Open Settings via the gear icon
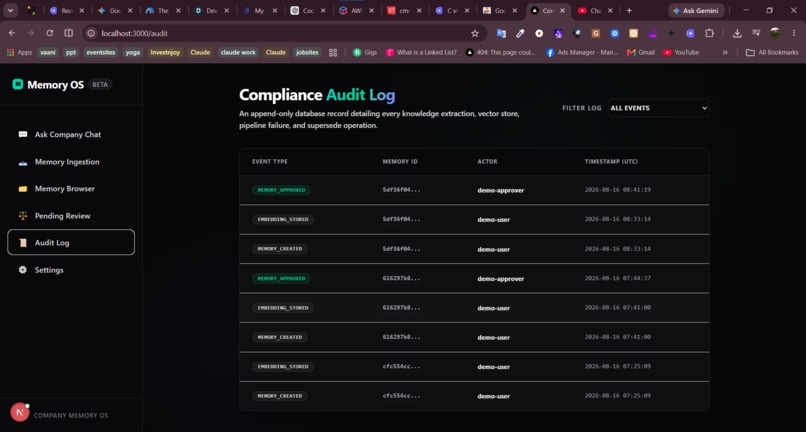The height and width of the screenshot is (432, 806). click(23, 269)
